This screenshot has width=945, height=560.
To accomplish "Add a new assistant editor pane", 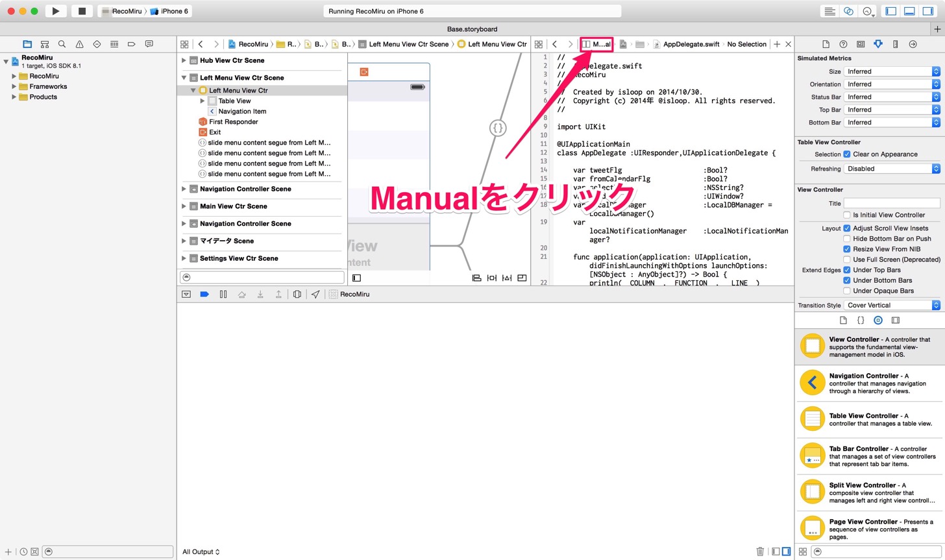I will click(x=777, y=44).
